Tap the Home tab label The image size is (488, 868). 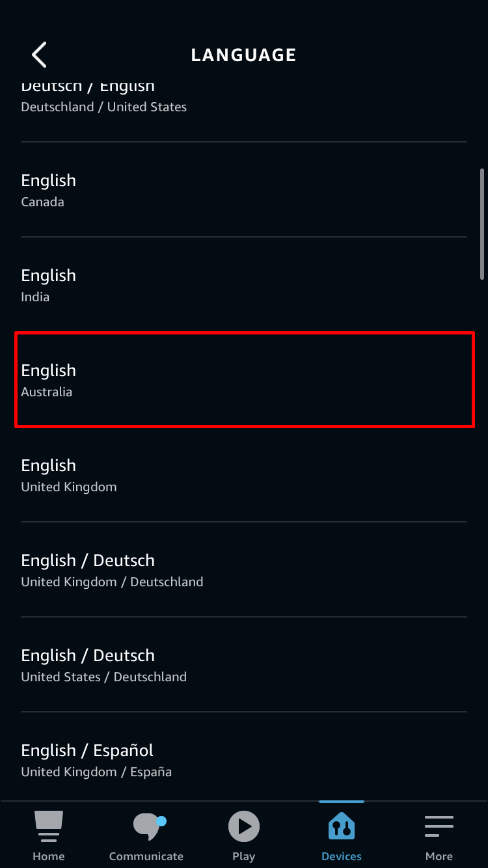pos(49,856)
